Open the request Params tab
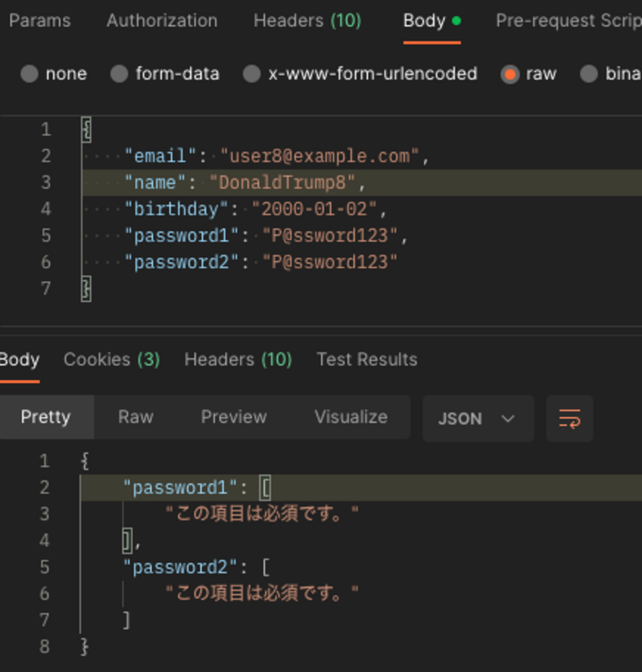 40,21
